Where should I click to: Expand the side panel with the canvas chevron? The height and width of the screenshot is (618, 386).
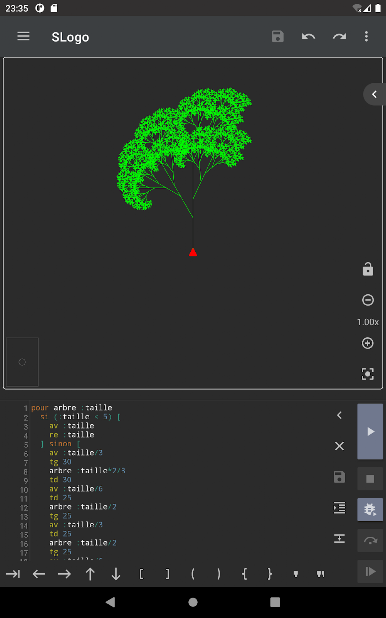(374, 94)
